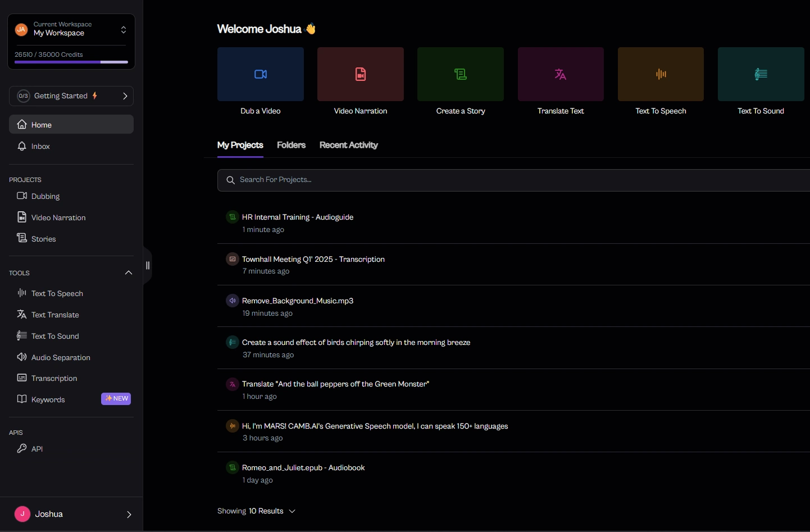Collapse the TOOLS section chevron
Viewport: 810px width, 532px height.
tap(129, 273)
